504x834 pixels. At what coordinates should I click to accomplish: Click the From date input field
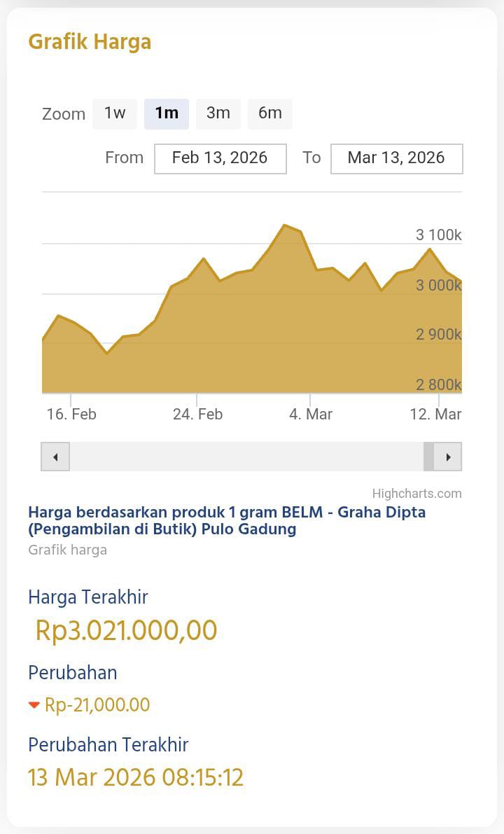point(220,158)
